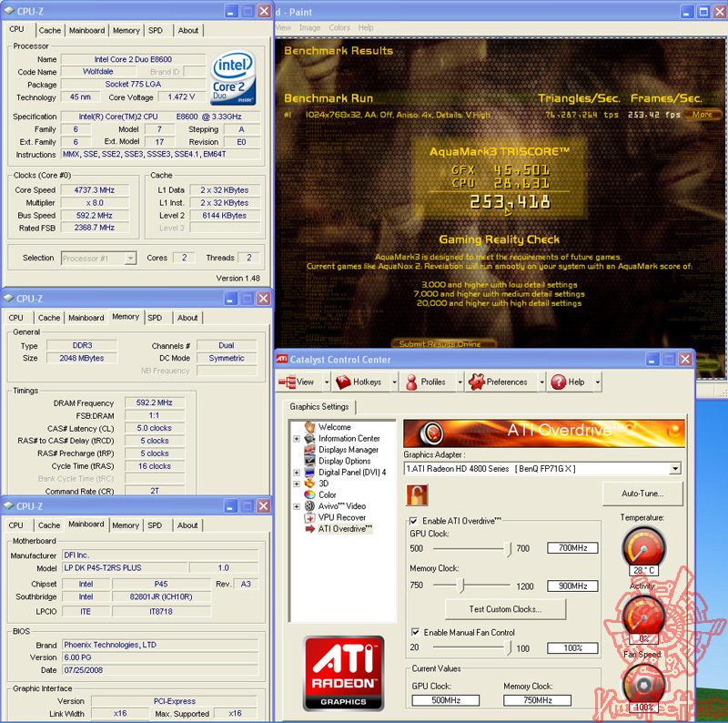Viewport: 728px width, 723px height.
Task: Click the View toolbar icon in Catalyst Control Center
Action: [x=287, y=382]
